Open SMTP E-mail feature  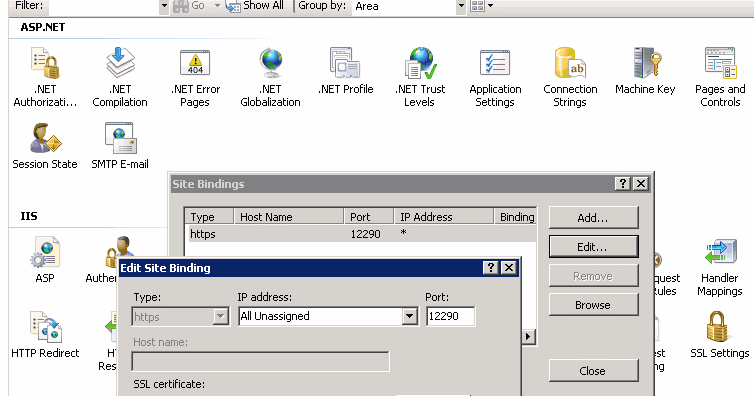pyautogui.click(x=120, y=146)
